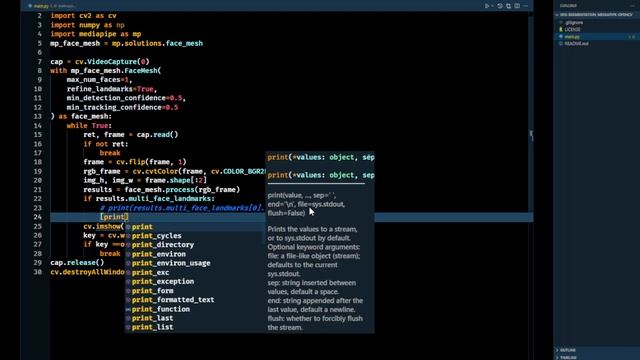Click line number 30 in the gutter
Viewport: 640px width, 360px height.
[x=38, y=272]
